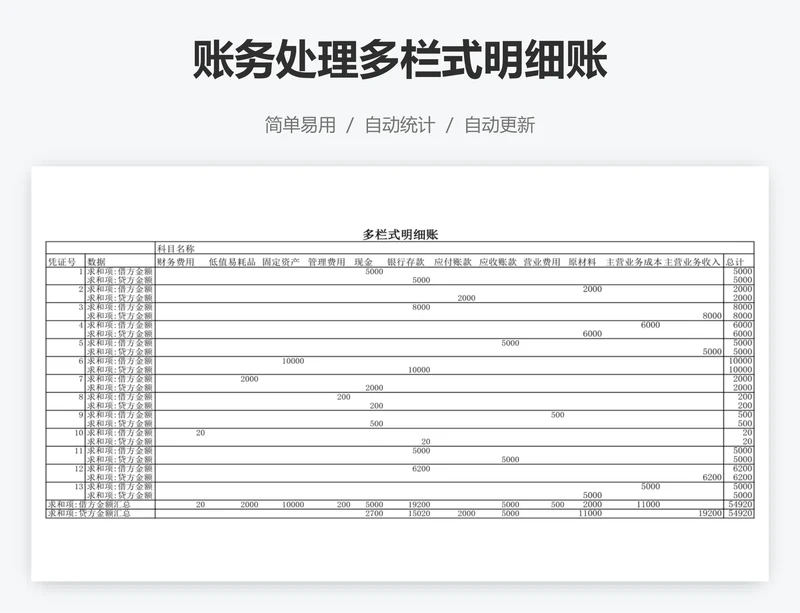This screenshot has width=800, height=613.
Task: Select the subtitle text 简单易用
Action: (x=300, y=125)
